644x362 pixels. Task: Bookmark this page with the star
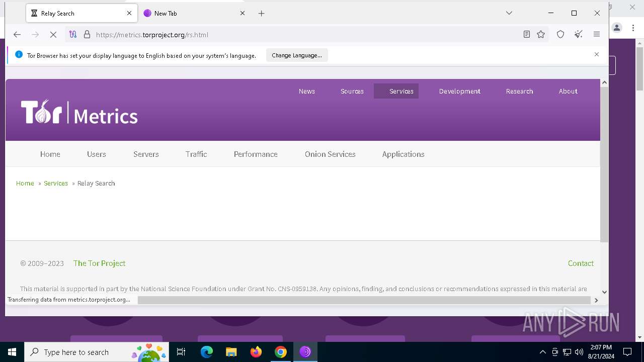pos(541,35)
